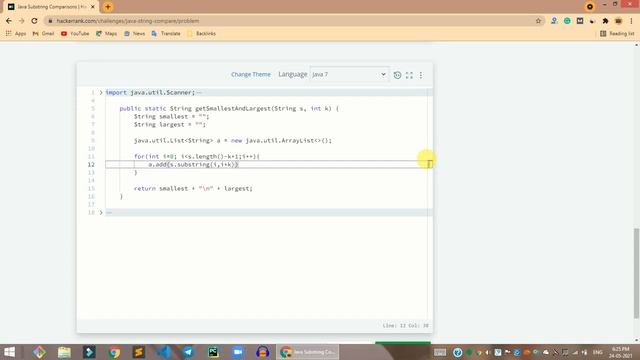
Task: Click the getSmallestAndLargest method signature
Action: pyautogui.click(x=229, y=109)
